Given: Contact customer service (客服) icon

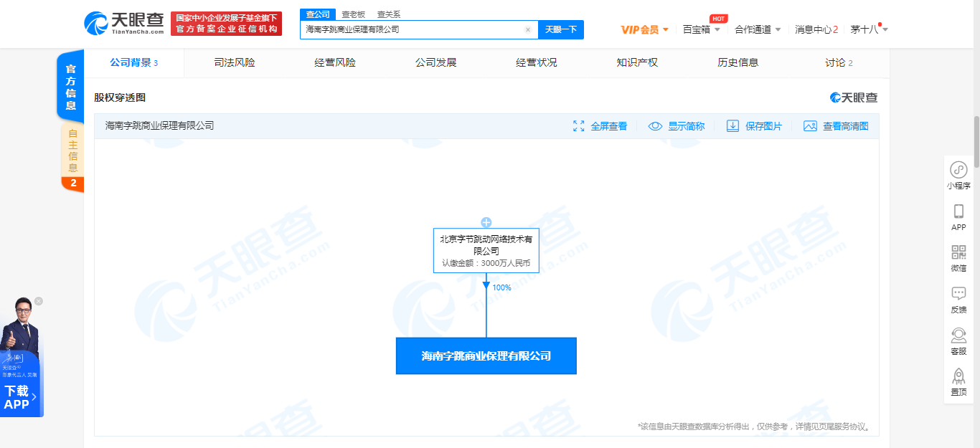Looking at the screenshot, I should pos(958,335).
